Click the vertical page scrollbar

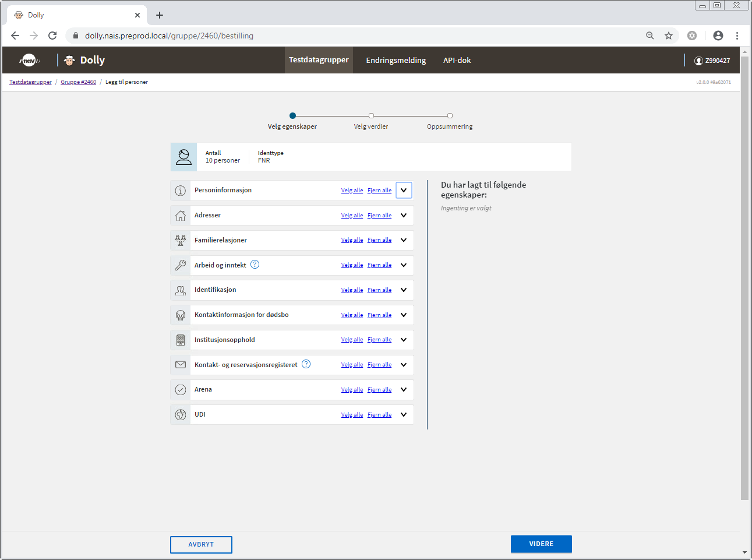pyautogui.click(x=744, y=279)
